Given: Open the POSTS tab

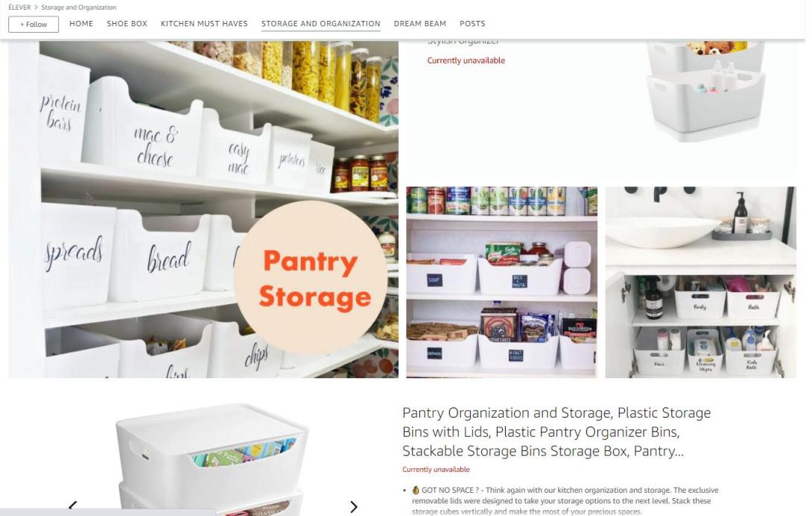Looking at the screenshot, I should coord(472,23).
